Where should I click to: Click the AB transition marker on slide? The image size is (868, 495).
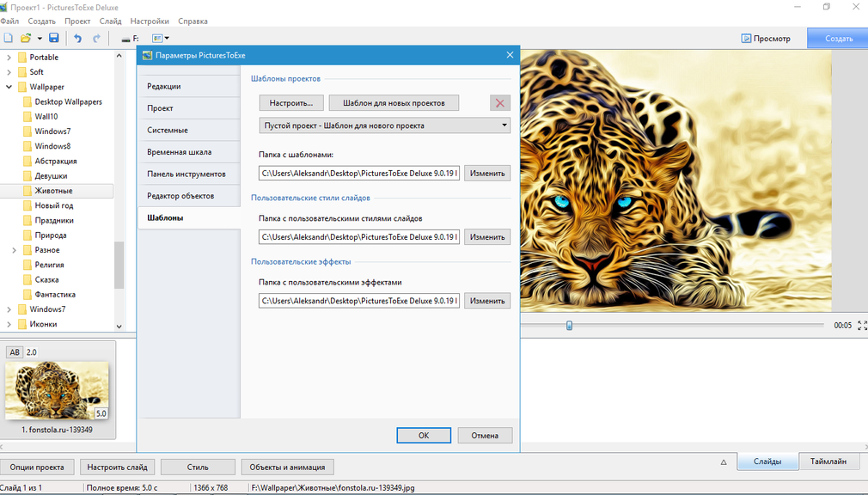[15, 352]
